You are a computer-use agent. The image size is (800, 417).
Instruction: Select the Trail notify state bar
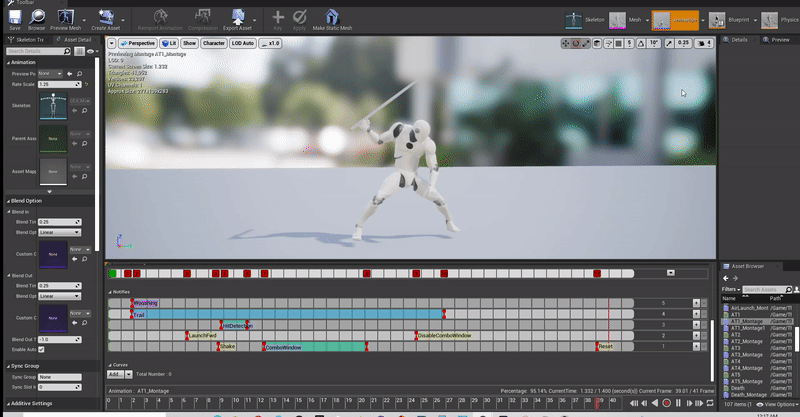click(288, 314)
